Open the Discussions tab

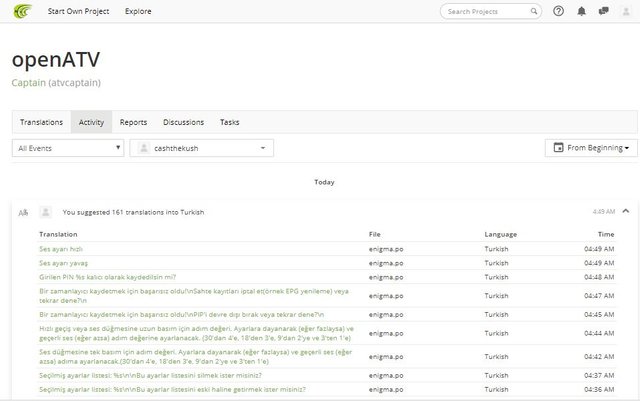(x=184, y=122)
